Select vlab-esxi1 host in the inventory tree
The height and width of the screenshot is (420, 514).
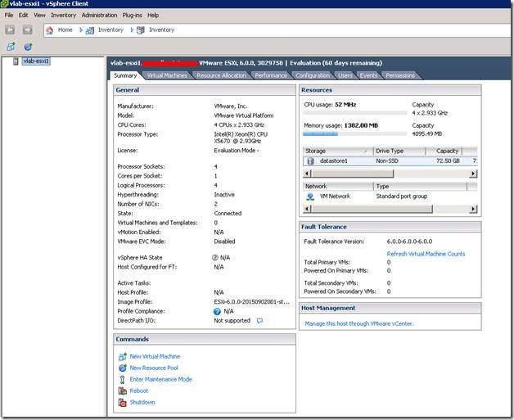(x=37, y=61)
